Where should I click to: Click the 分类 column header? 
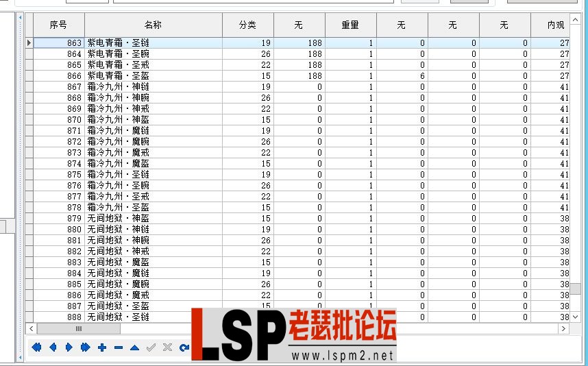[248, 25]
